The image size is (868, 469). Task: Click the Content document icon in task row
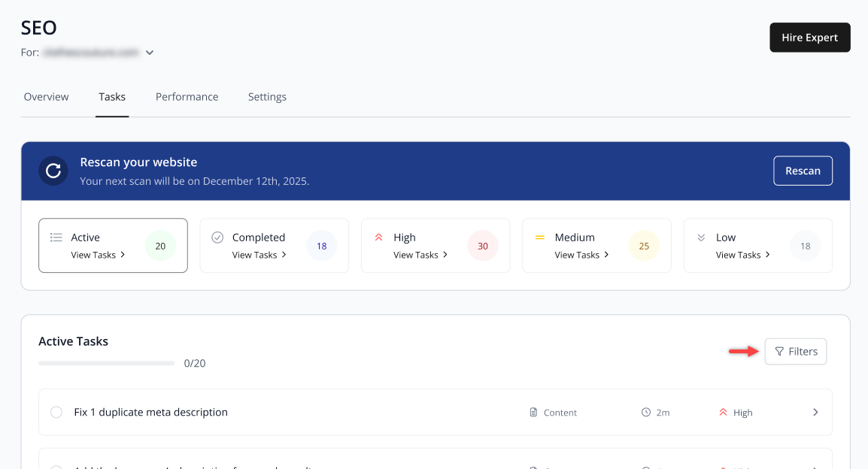(x=533, y=413)
